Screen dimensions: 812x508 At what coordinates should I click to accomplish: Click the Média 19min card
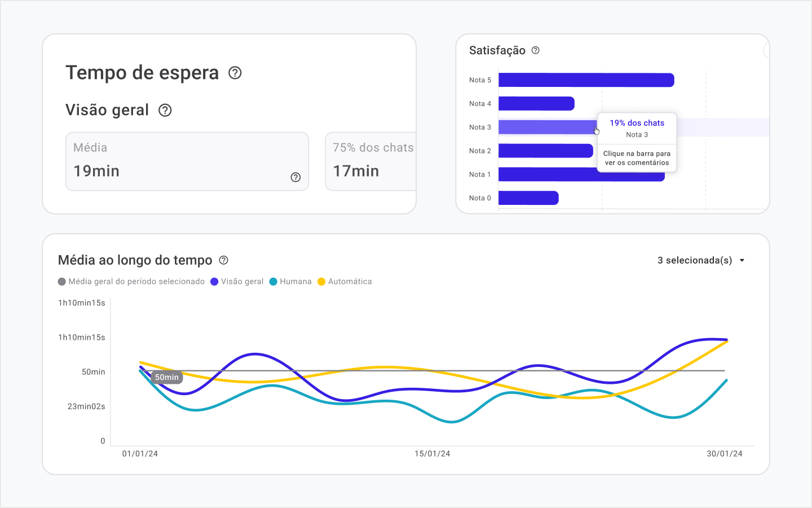coord(187,161)
